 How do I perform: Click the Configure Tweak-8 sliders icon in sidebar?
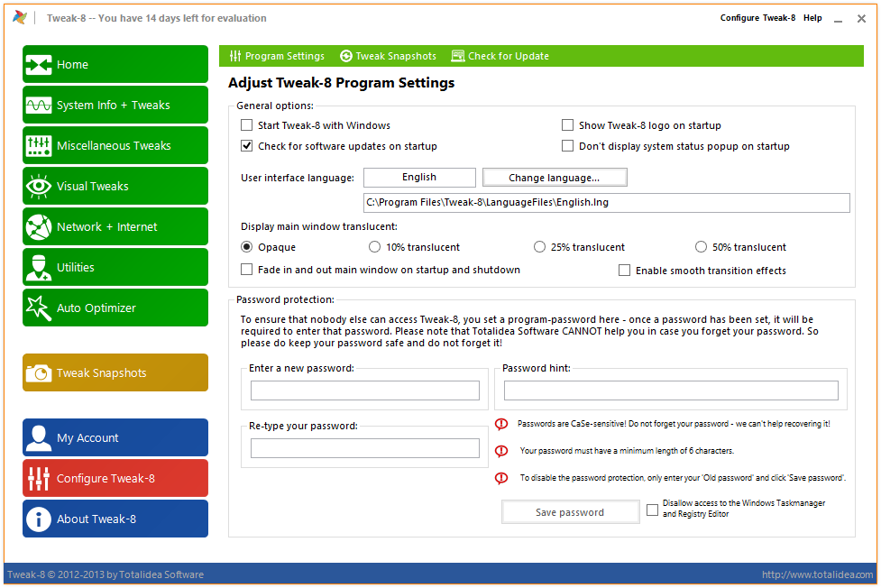38,478
